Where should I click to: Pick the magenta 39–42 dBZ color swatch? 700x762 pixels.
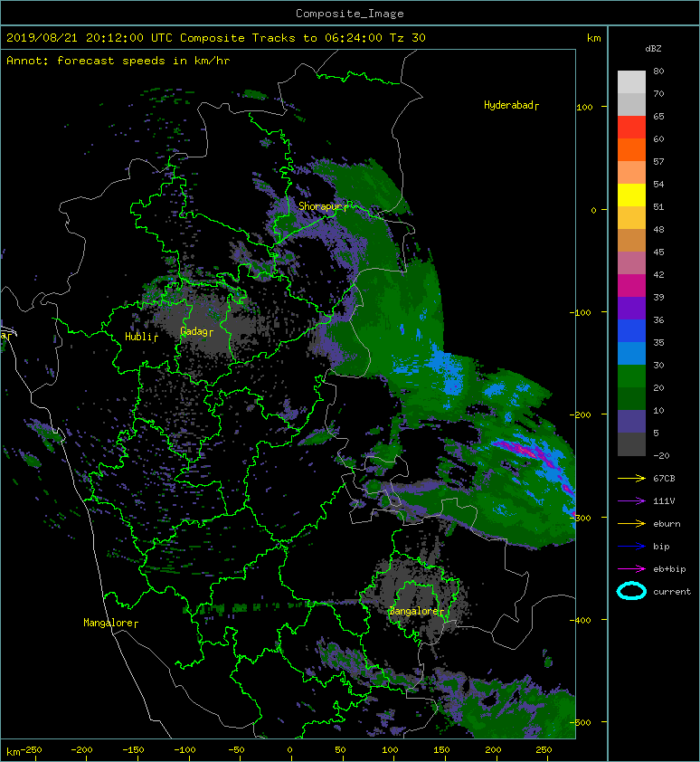click(631, 286)
